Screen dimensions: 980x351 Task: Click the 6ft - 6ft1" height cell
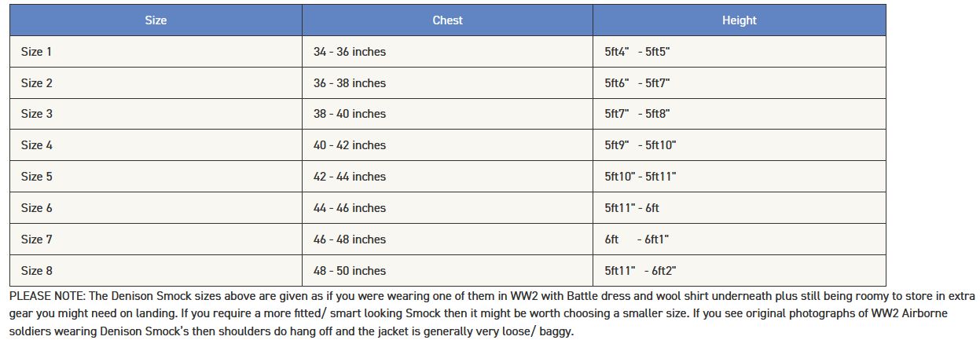tap(739, 239)
